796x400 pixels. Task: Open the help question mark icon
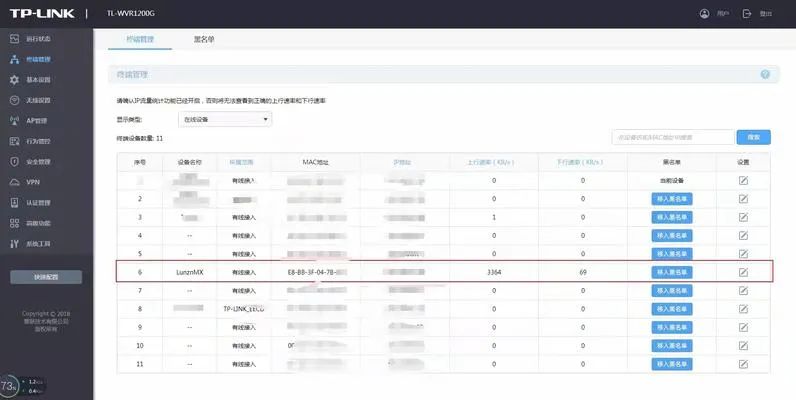(765, 75)
